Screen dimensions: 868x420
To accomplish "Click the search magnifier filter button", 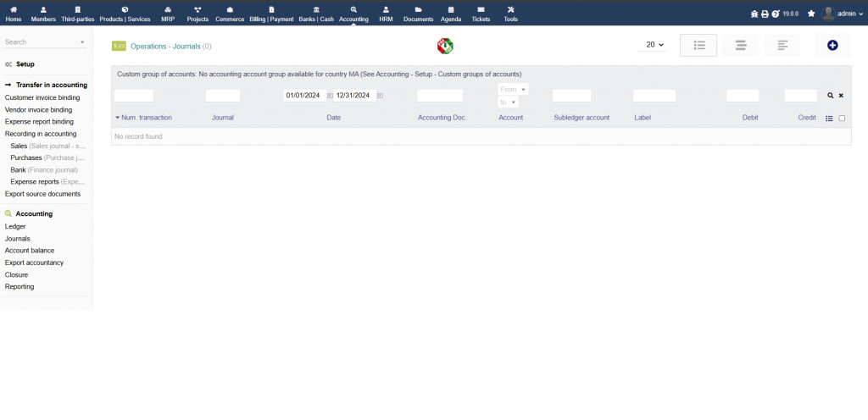I will 831,96.
